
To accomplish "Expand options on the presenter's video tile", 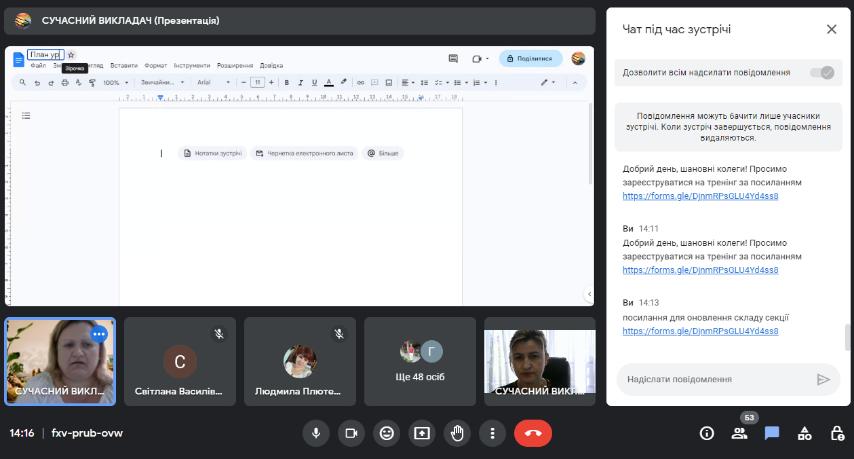I will pyautogui.click(x=98, y=334).
